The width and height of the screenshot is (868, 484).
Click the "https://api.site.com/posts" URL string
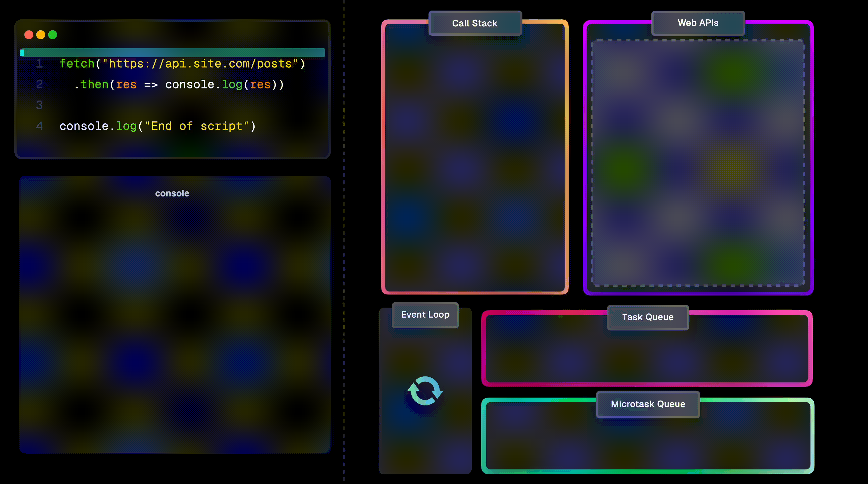(200, 64)
